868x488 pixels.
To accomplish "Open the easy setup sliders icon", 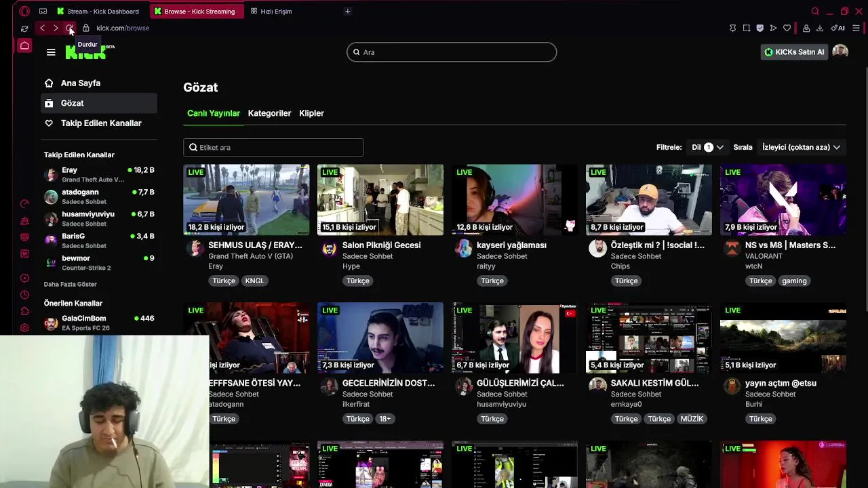I will (x=856, y=28).
